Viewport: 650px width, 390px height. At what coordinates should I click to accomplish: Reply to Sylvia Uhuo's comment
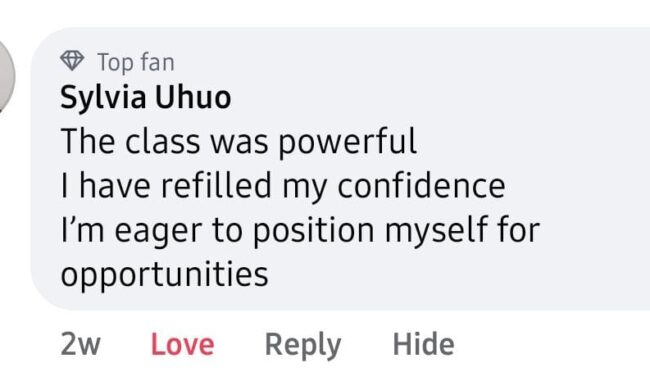tap(303, 345)
